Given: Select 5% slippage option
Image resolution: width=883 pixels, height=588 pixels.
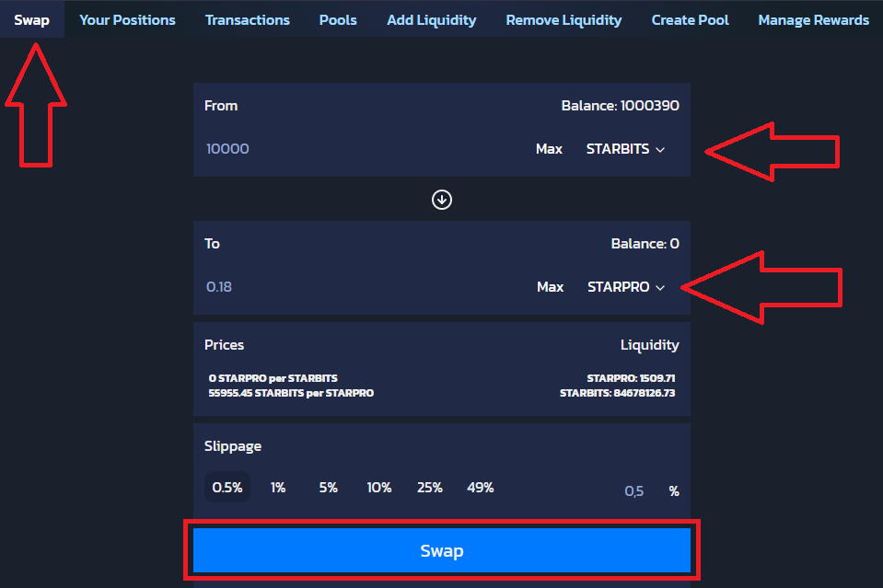Looking at the screenshot, I should pos(329,487).
